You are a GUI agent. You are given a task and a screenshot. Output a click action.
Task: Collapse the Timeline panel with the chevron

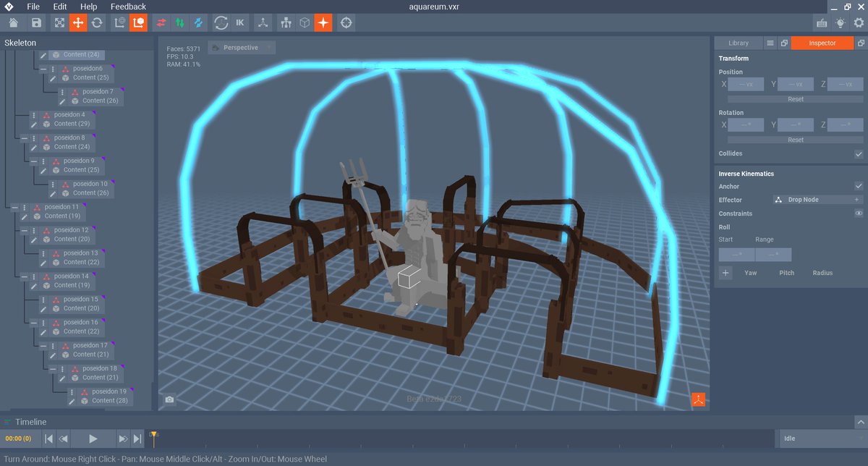pyautogui.click(x=861, y=422)
